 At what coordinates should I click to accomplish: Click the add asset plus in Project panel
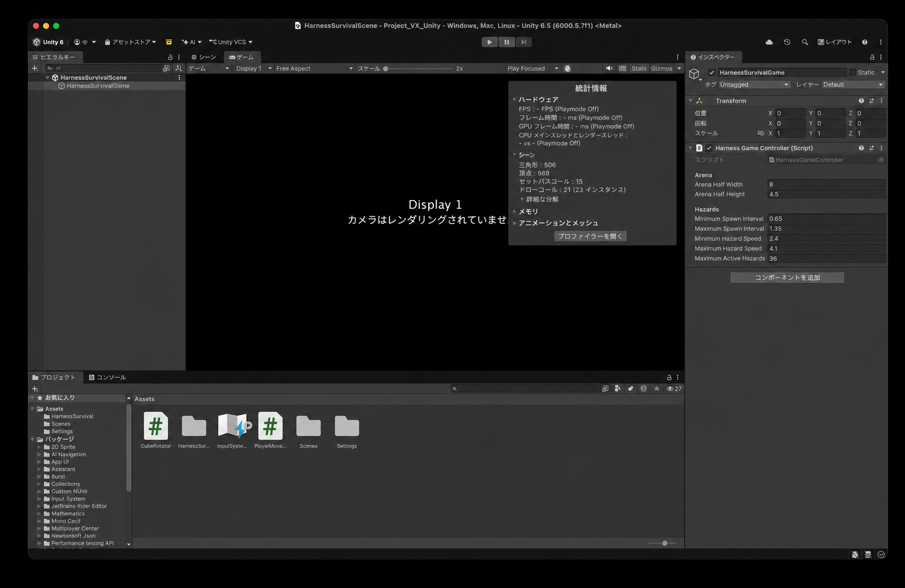[x=35, y=389]
